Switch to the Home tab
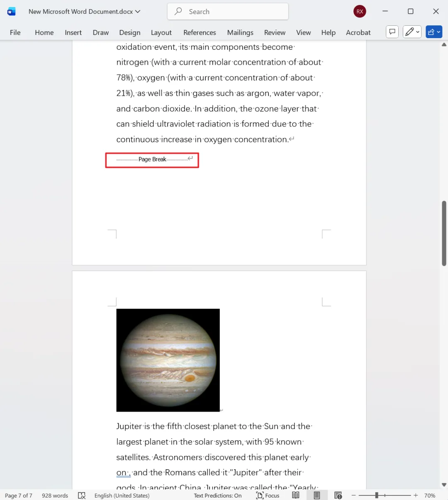448x500 pixels. (x=44, y=32)
